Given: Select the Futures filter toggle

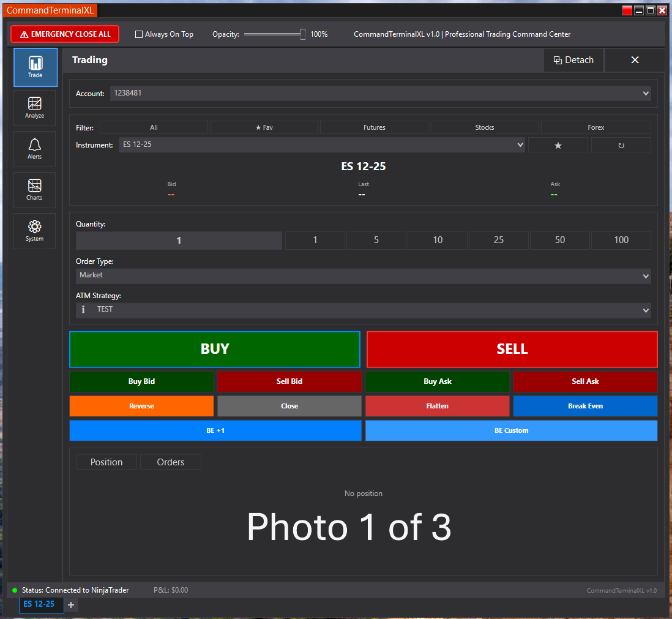Looking at the screenshot, I should coord(374,127).
